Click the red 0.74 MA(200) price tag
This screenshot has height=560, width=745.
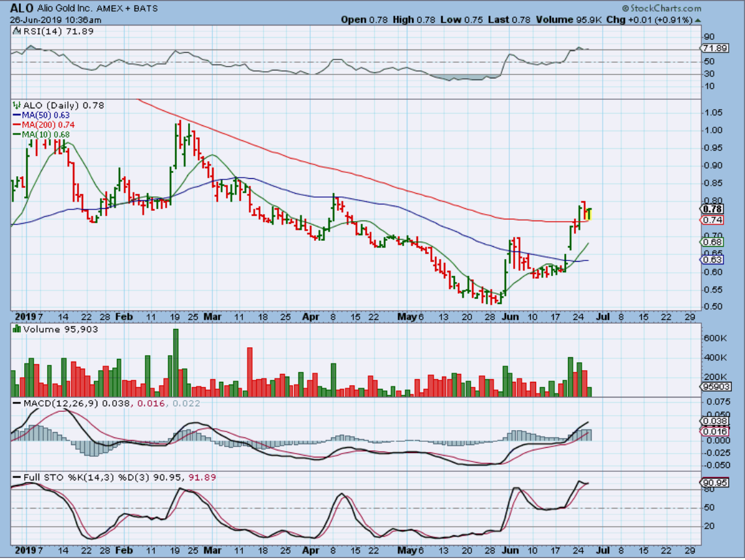(x=712, y=220)
